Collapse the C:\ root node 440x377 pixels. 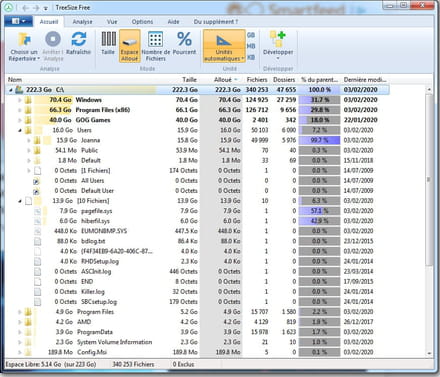(10, 90)
